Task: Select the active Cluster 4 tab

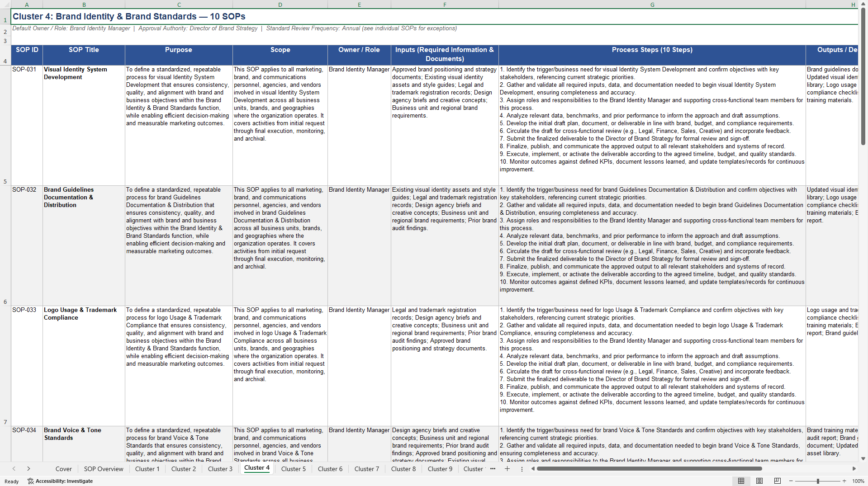Action: tap(257, 468)
